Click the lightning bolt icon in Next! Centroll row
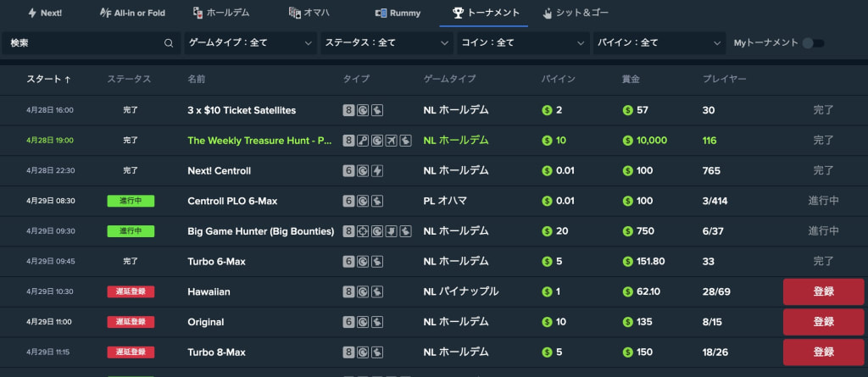The height and width of the screenshot is (377, 868). pos(377,171)
